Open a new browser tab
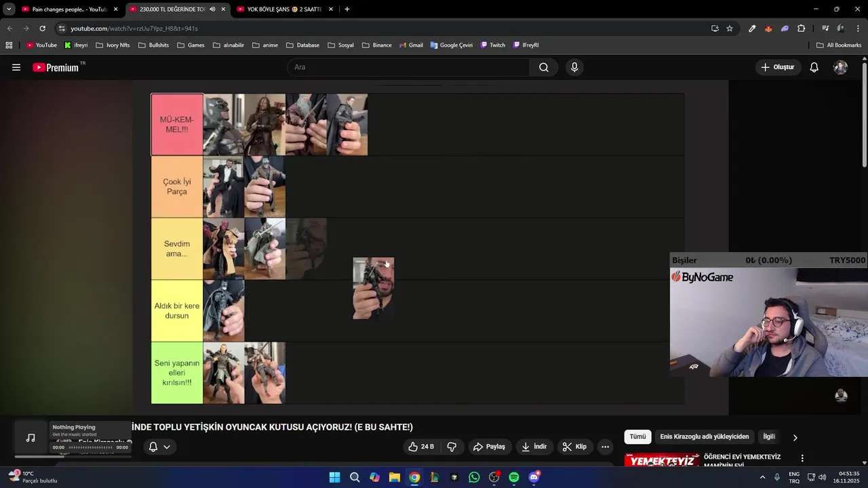The image size is (868, 488). pos(347,9)
